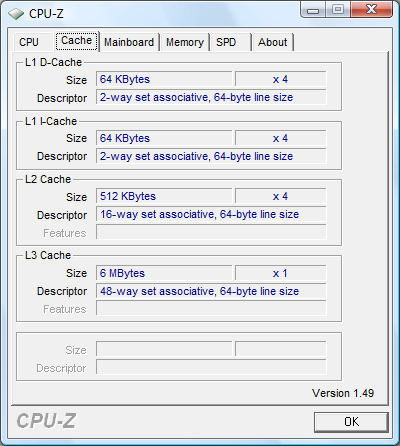Click the empty Size field in the unnamed bottom group
The width and height of the screenshot is (400, 446).
pyautogui.click(x=164, y=349)
